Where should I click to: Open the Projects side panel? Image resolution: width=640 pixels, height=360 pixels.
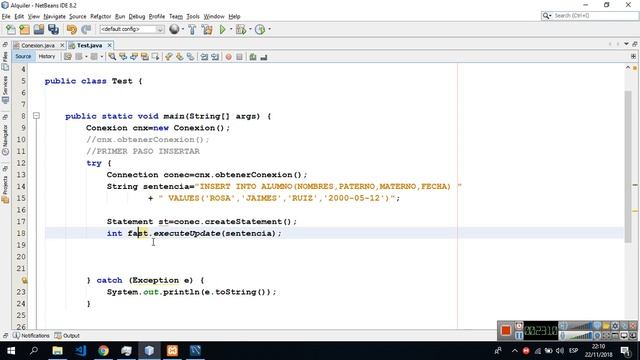tap(5, 189)
